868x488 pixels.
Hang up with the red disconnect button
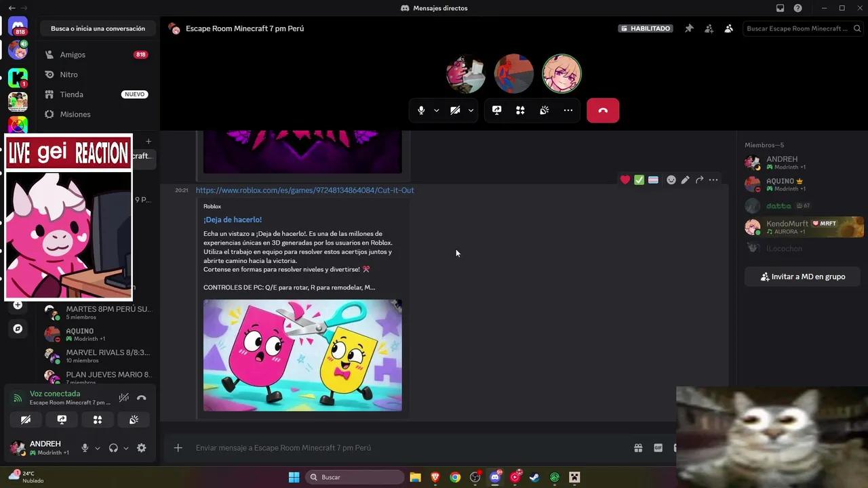(603, 110)
